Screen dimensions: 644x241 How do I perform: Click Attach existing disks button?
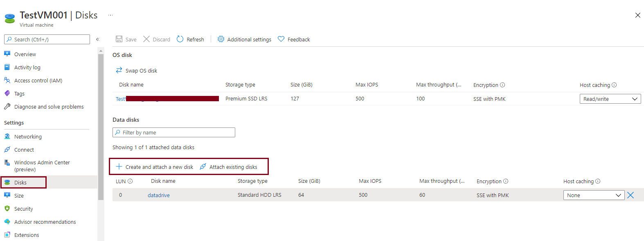(229, 167)
